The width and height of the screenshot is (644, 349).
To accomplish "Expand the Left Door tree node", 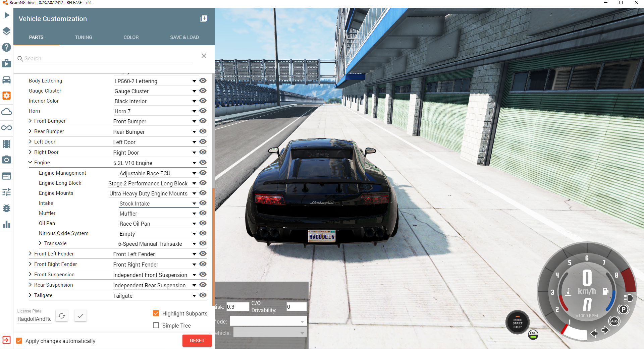I will click(x=30, y=141).
